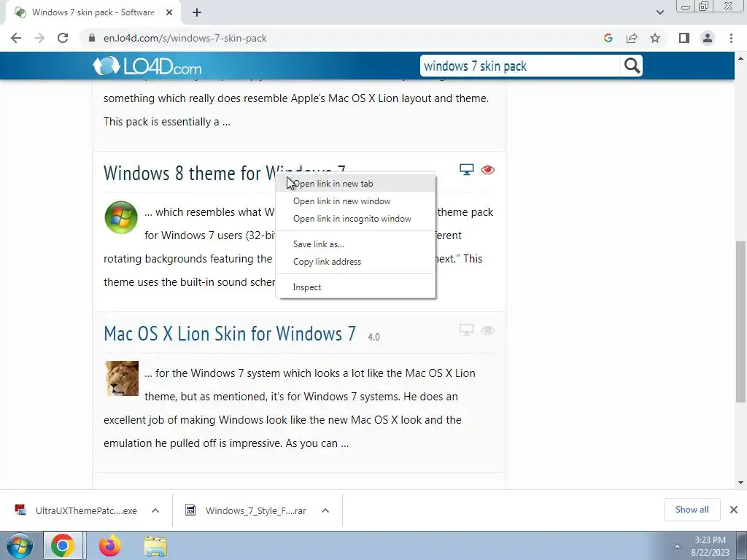Click the share page icon

point(632,38)
